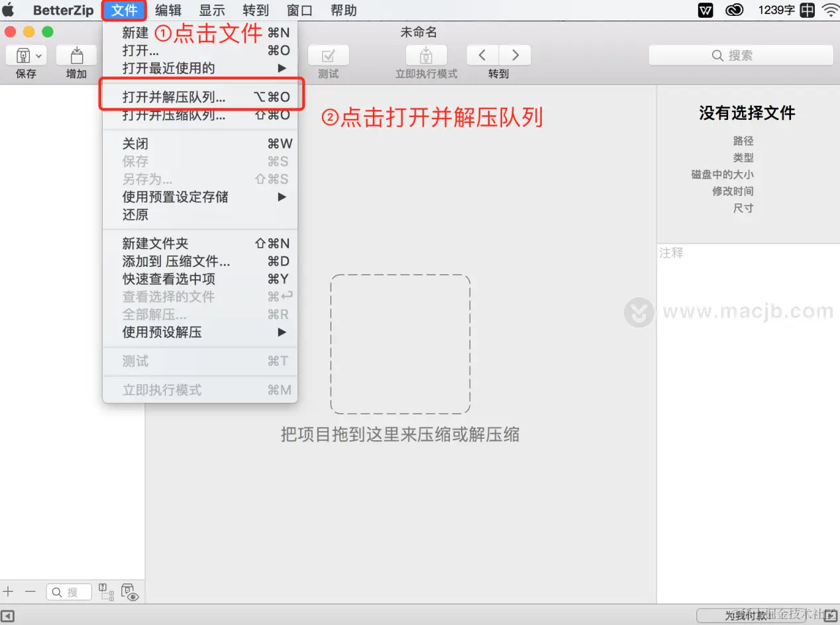This screenshot has height=625, width=840.
Task: Click the 磁盘中的大小 label
Action: pos(722,174)
